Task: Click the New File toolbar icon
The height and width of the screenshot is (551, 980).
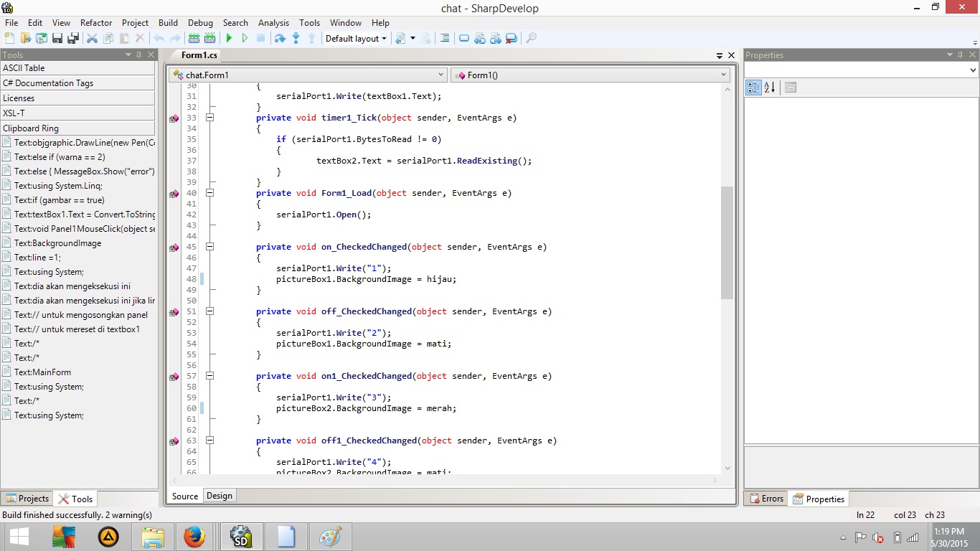Action: 10,38
